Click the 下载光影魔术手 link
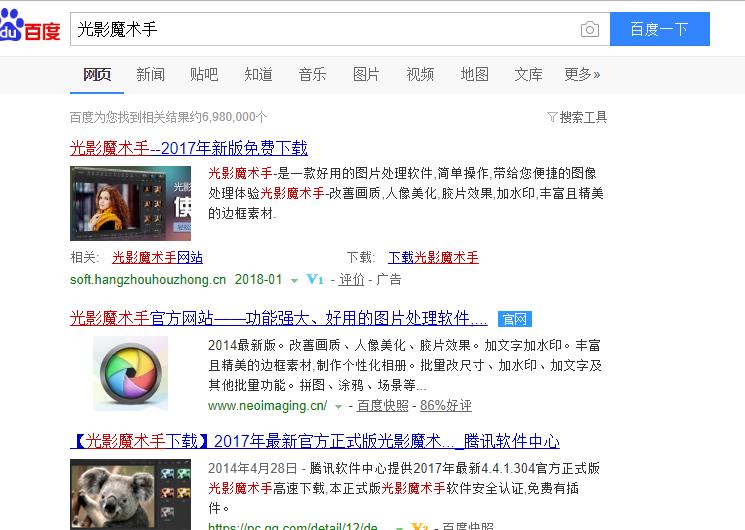745x530 pixels. [x=433, y=258]
